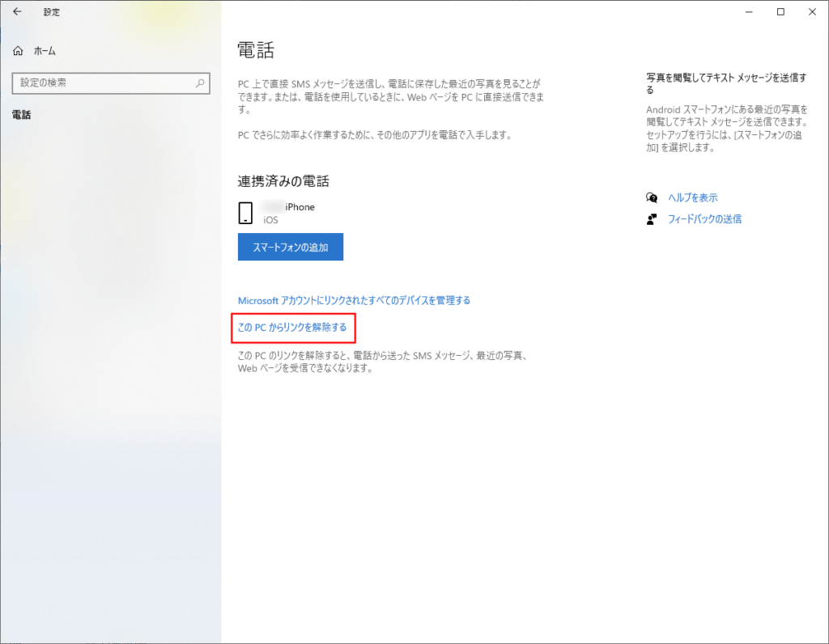Close the Settings window
The height and width of the screenshot is (644, 829).
812,11
